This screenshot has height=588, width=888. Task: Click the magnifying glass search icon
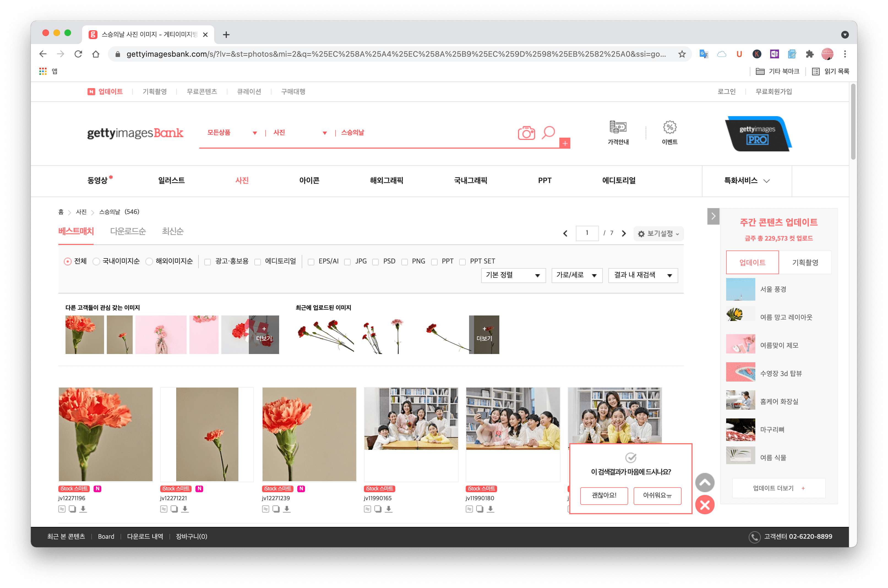548,132
